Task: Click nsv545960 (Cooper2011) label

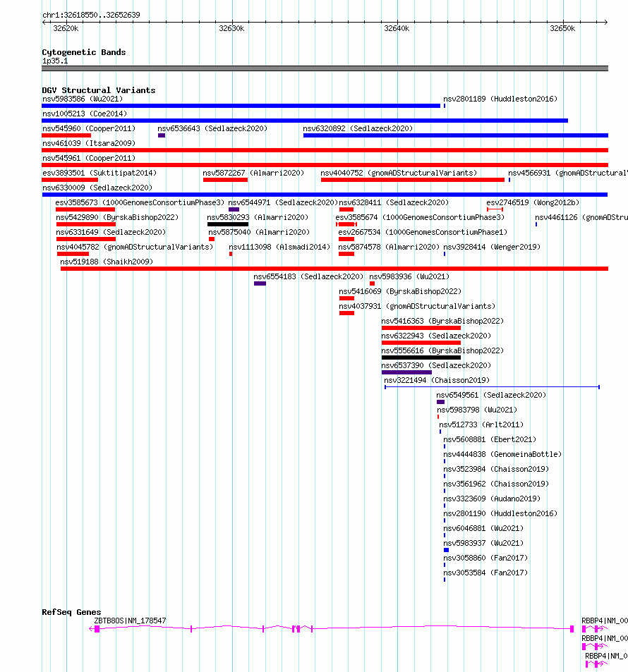Action: (89, 128)
